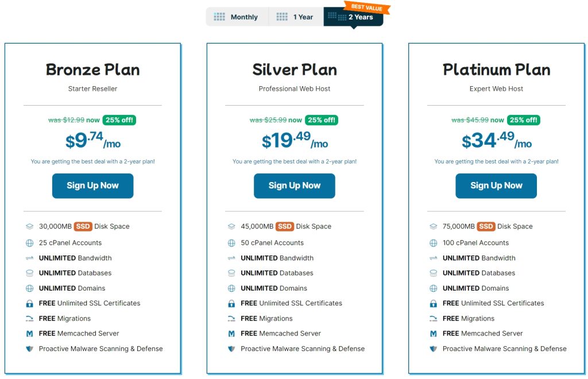The height and width of the screenshot is (379, 588).
Task: Click the SSD badge in Platinum Plan
Action: pyautogui.click(x=486, y=226)
